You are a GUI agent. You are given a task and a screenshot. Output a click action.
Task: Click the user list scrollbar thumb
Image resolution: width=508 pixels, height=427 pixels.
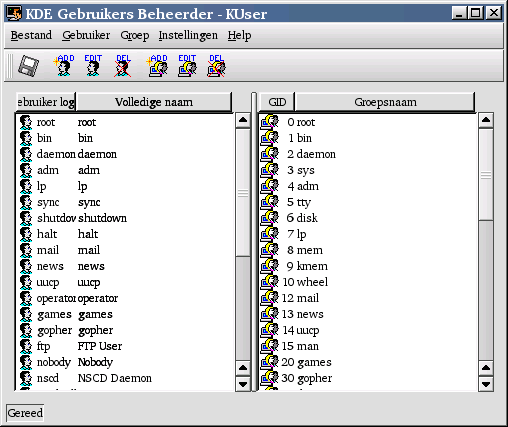pyautogui.click(x=243, y=193)
